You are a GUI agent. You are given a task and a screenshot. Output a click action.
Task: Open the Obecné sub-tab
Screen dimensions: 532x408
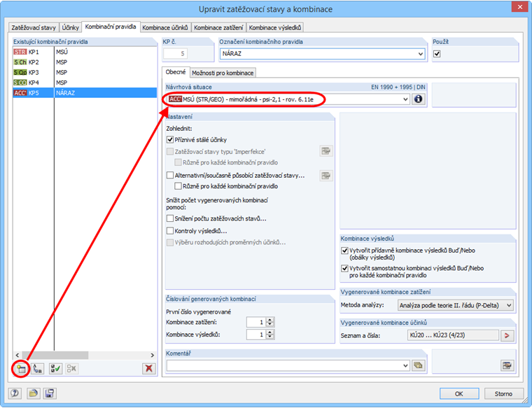click(176, 72)
